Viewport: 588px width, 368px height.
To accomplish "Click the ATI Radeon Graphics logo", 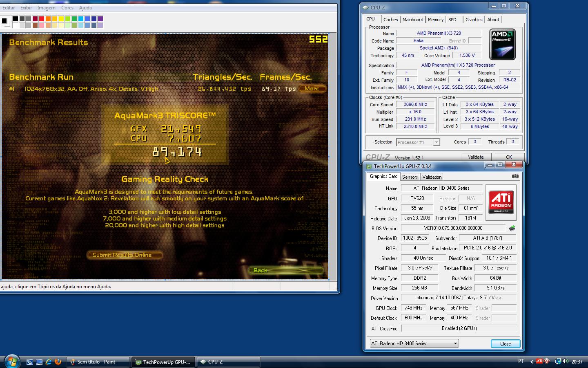I will (501, 203).
